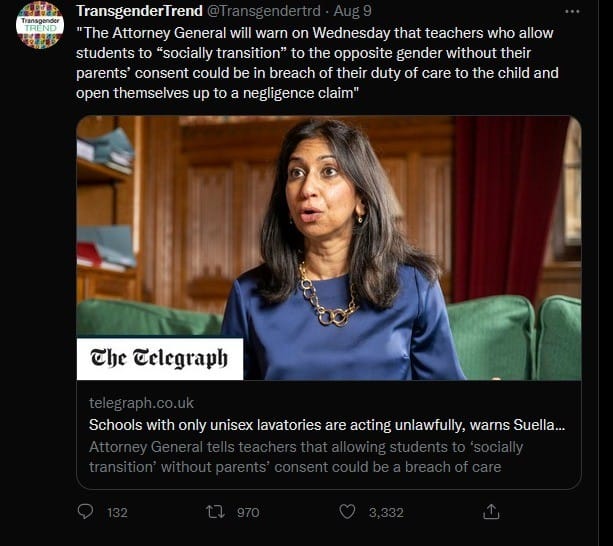This screenshot has width=613, height=546.
Task: Click the 132 replies count
Action: (x=117, y=512)
